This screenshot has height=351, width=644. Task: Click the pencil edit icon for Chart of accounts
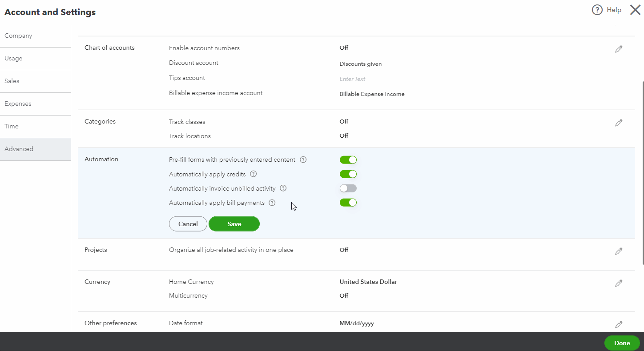(x=619, y=49)
